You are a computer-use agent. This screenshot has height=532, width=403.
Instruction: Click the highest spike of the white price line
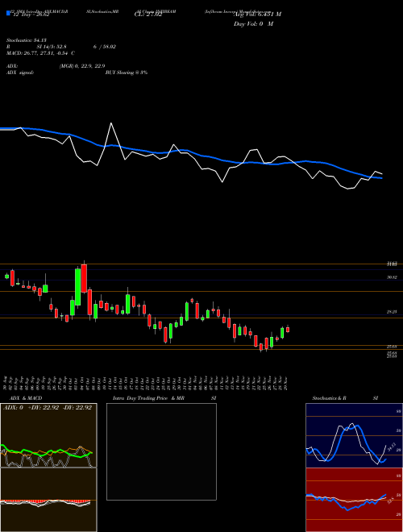(x=111, y=124)
